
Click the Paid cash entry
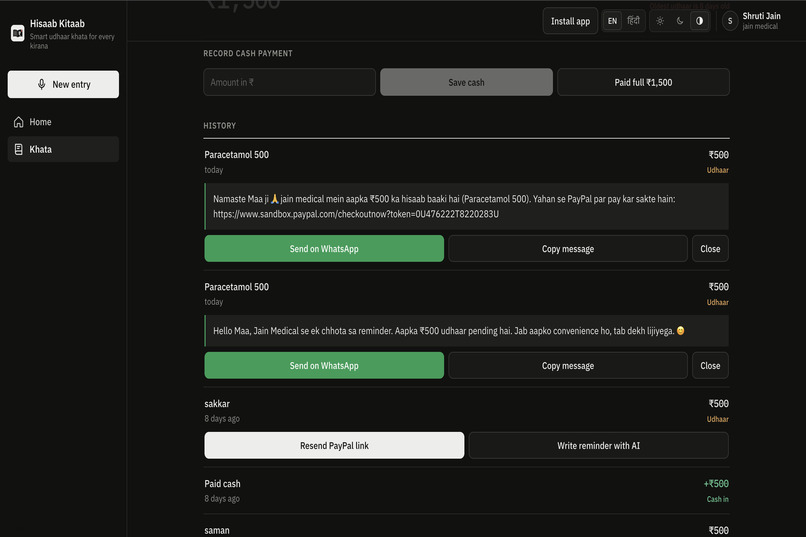(x=466, y=491)
